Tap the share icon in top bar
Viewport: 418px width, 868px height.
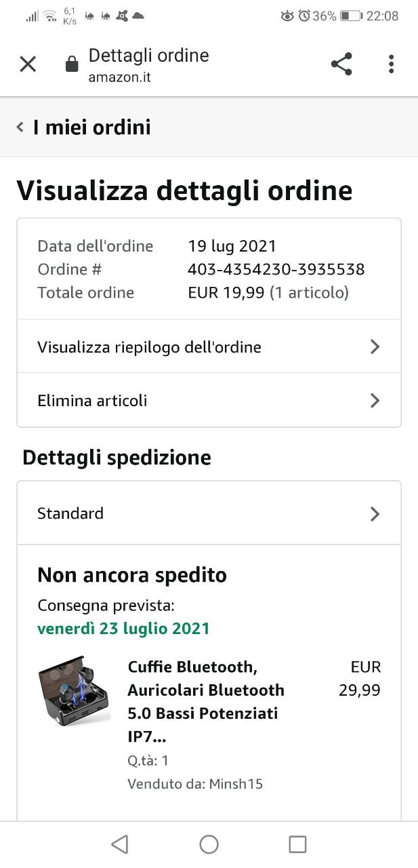click(x=341, y=64)
